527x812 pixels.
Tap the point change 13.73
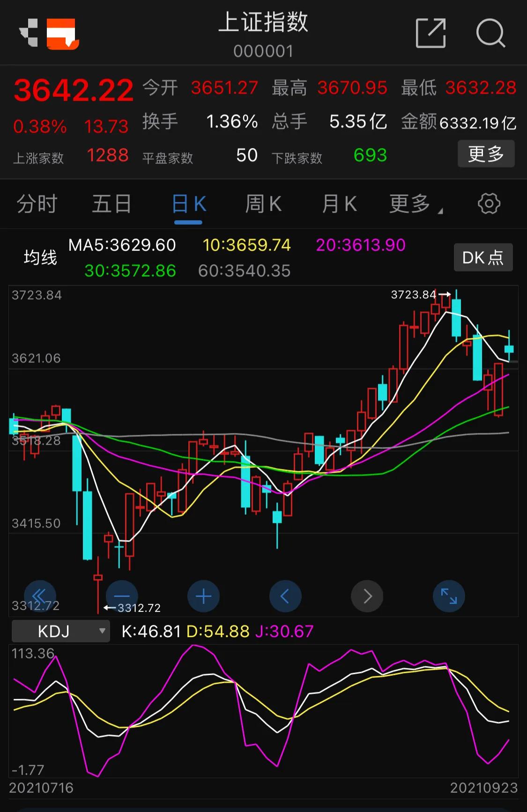(x=106, y=127)
